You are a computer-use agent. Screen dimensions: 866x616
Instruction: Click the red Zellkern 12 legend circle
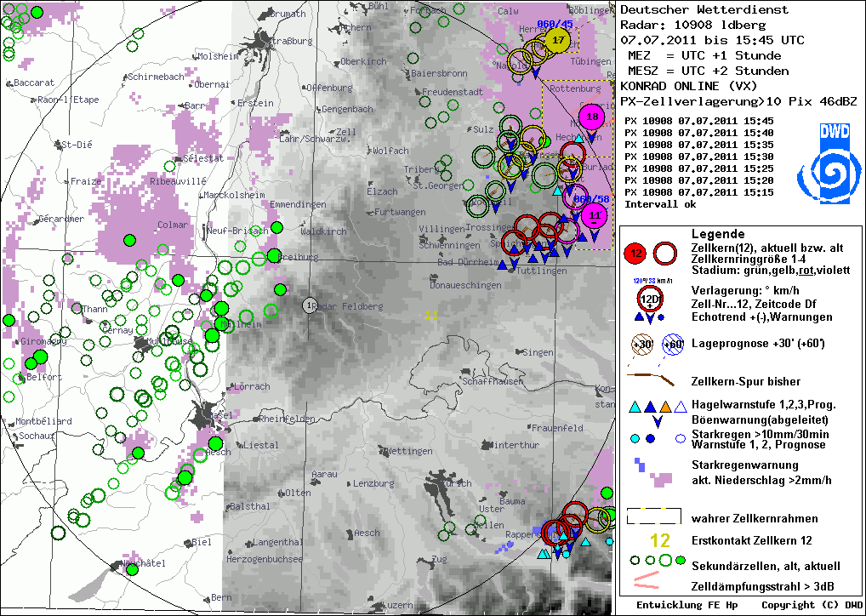[x=637, y=254]
